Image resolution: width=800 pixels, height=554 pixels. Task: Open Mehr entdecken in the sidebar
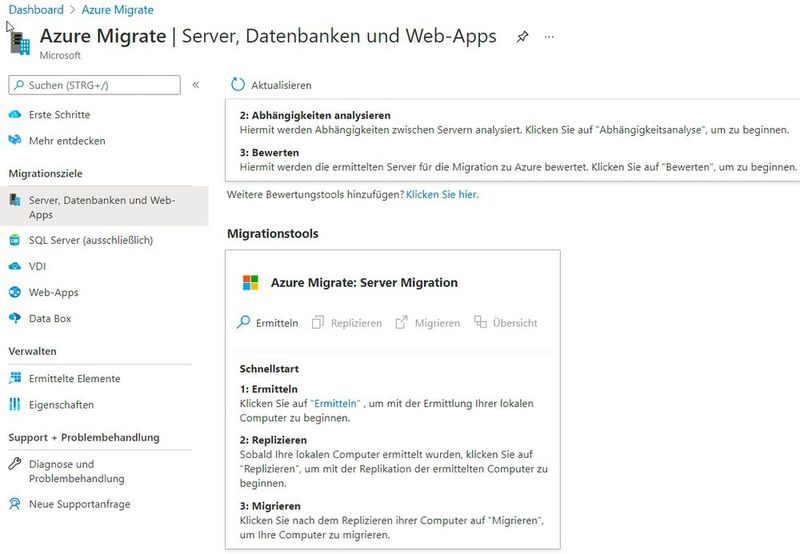[x=67, y=141]
